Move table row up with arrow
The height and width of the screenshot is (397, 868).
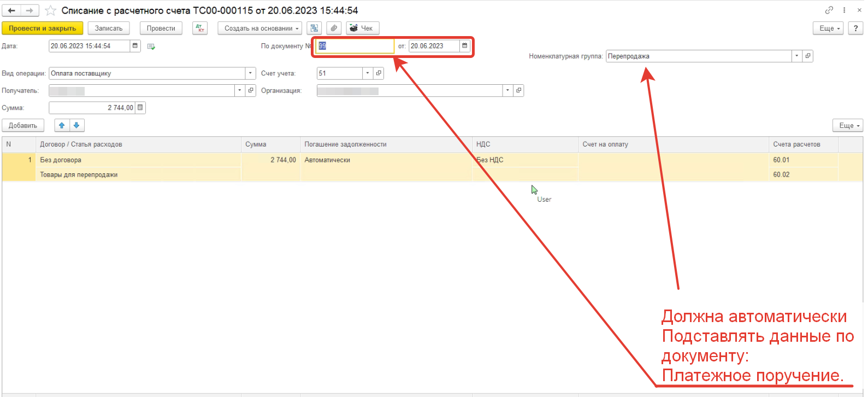click(62, 125)
